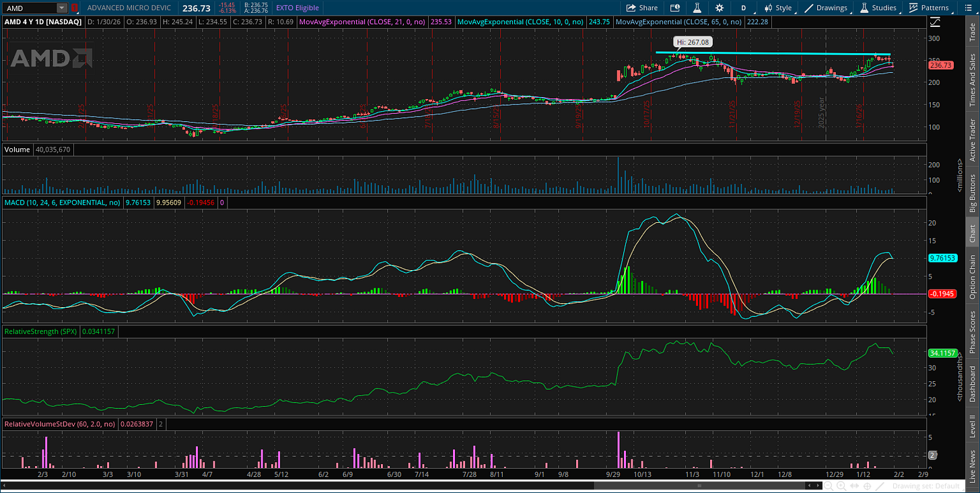Click the Hi: 267.08 price bubble
The height and width of the screenshot is (493, 980).
(692, 42)
